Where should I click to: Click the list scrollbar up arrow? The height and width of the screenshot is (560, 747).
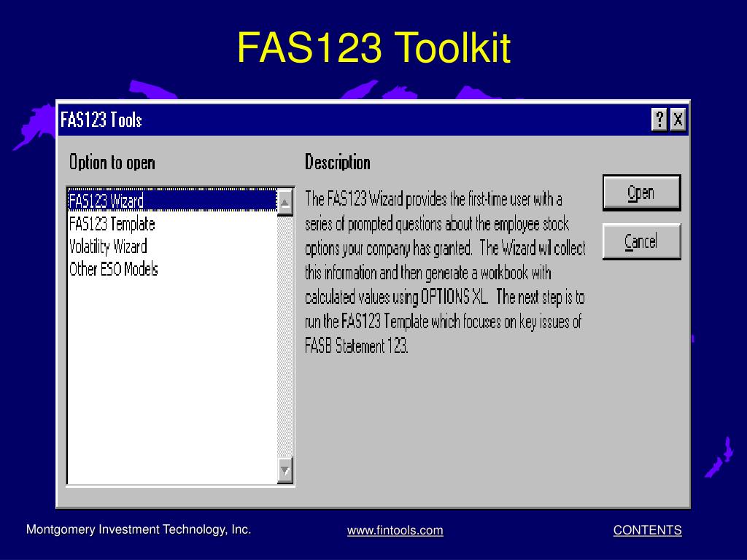[285, 202]
